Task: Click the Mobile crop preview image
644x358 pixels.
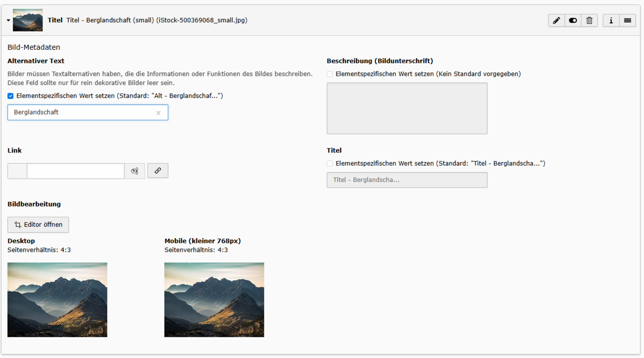Action: click(x=214, y=300)
